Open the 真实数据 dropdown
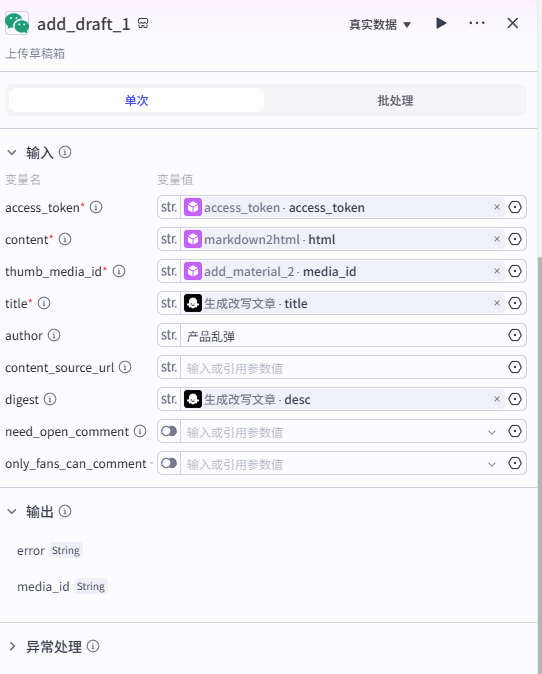 click(380, 25)
